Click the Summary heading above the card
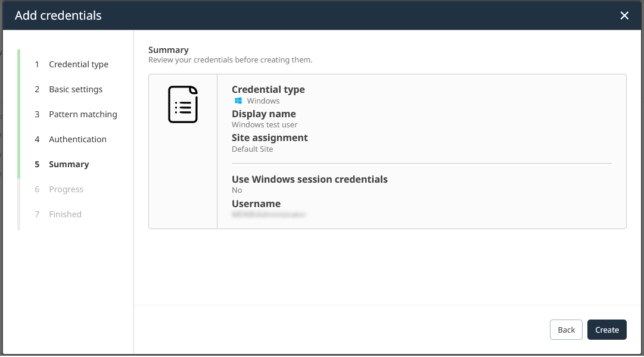644x357 pixels. [168, 50]
